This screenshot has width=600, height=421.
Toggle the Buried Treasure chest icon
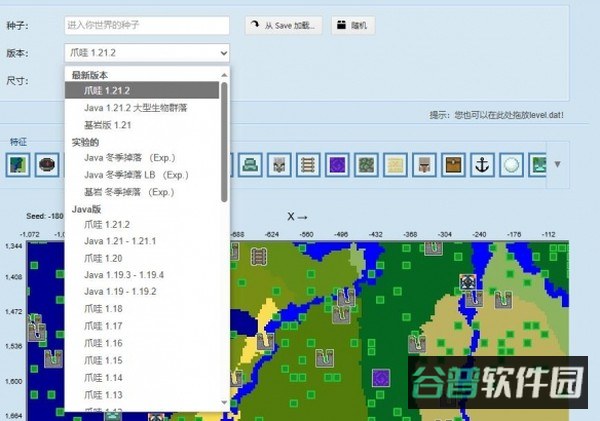(453, 165)
